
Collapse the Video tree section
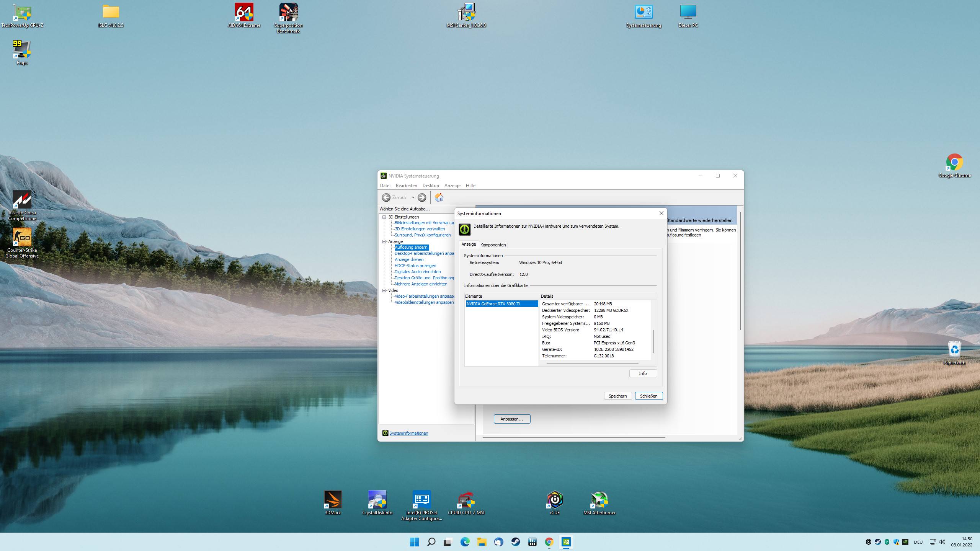coord(384,290)
